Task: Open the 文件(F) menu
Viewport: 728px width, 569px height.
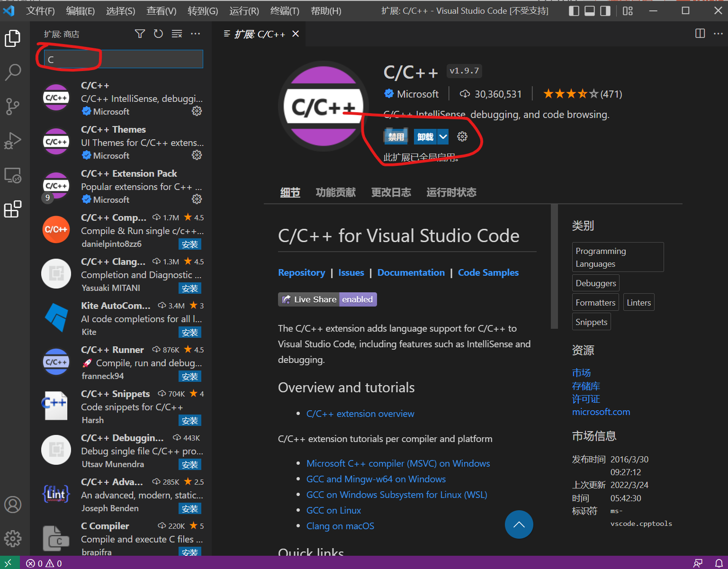Action: pos(40,11)
